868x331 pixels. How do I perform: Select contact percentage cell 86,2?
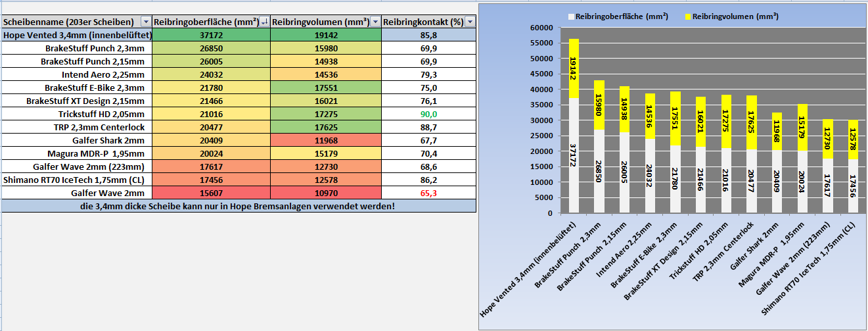point(428,180)
